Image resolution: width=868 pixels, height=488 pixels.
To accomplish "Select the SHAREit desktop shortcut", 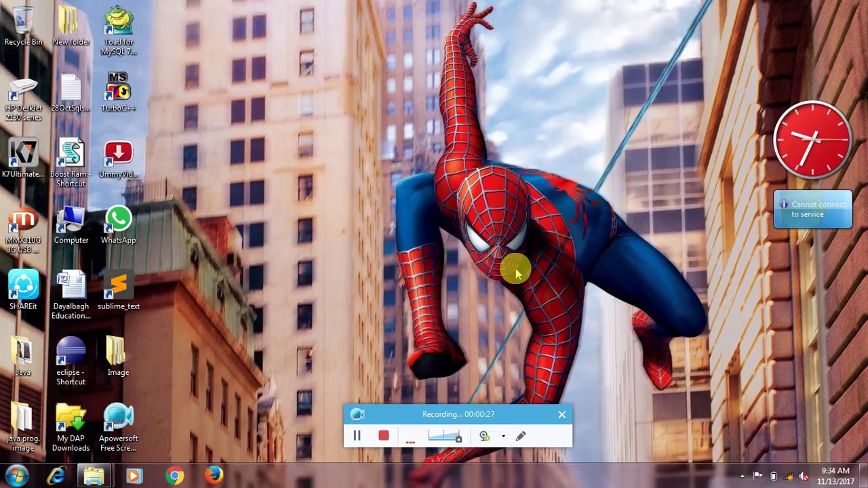I will tap(24, 291).
